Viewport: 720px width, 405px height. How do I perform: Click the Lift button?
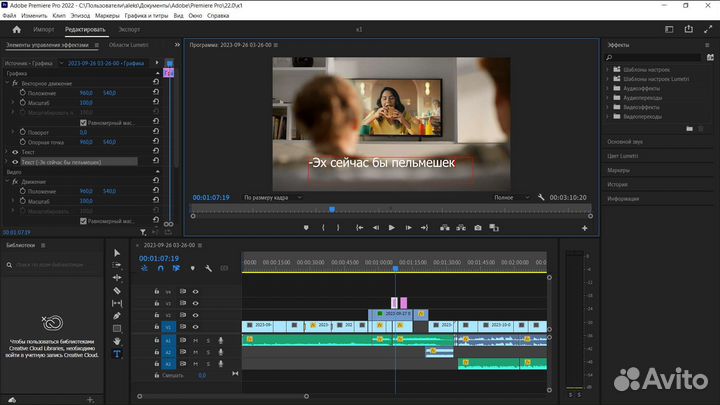[x=444, y=228]
